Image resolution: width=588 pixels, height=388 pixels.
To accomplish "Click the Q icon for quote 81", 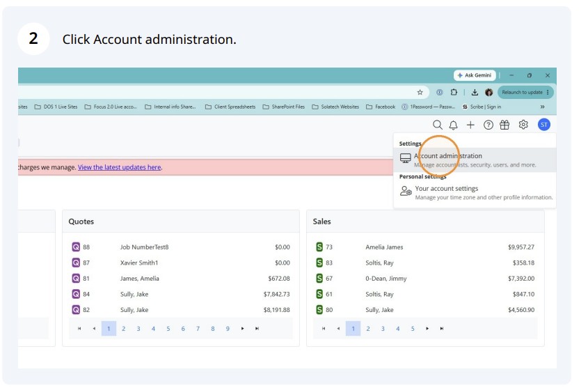I will [x=76, y=279].
